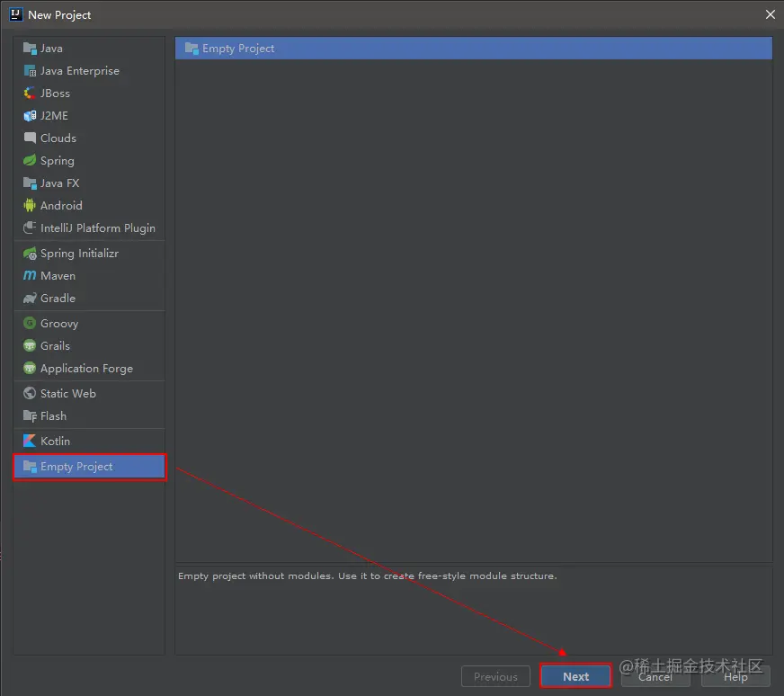Image resolution: width=784 pixels, height=696 pixels.
Task: Click the "Java FX" text
Action: (60, 183)
